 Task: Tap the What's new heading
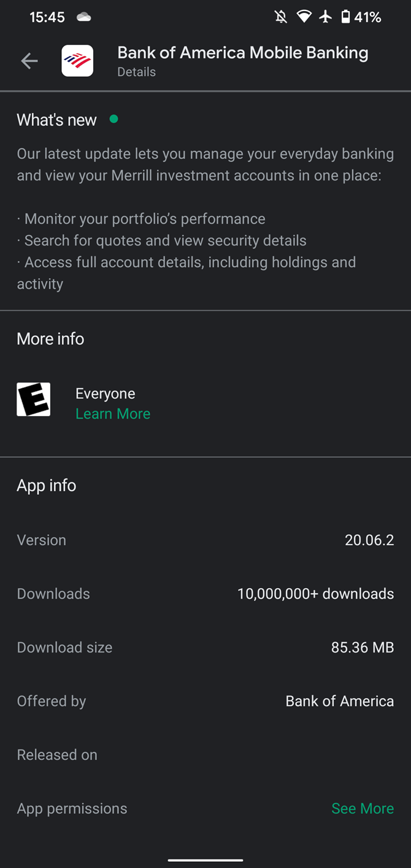coord(56,120)
